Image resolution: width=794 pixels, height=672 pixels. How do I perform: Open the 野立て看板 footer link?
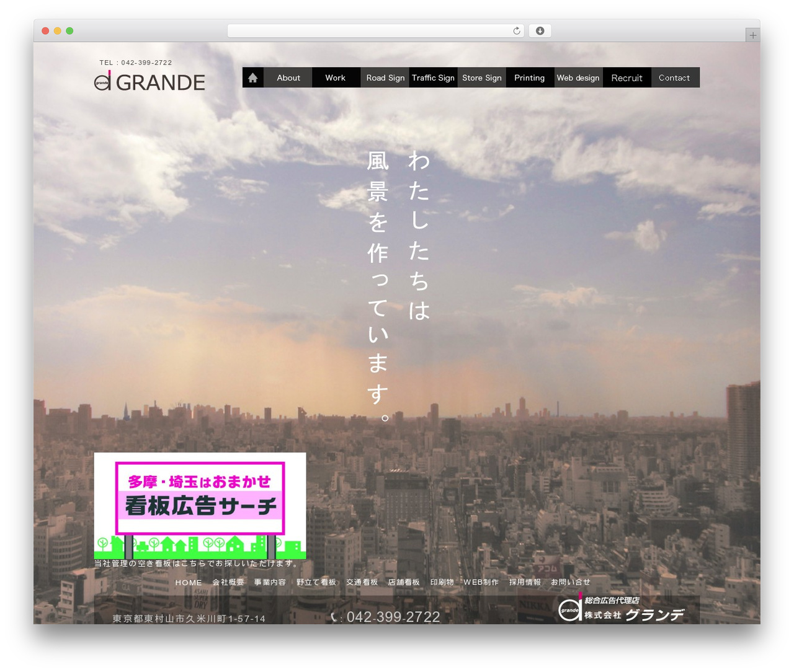tap(316, 582)
